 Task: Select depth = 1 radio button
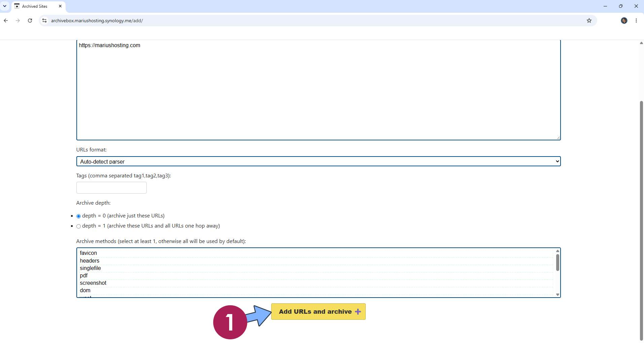pyautogui.click(x=78, y=226)
